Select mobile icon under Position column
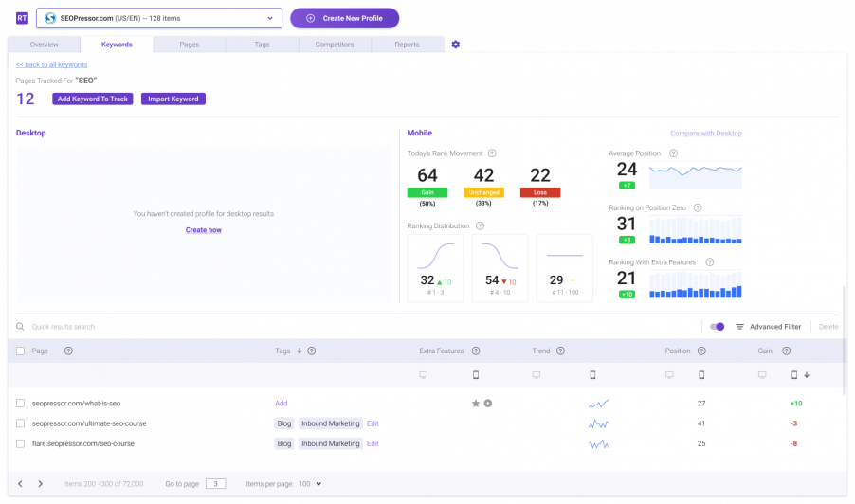Screen dimensions: 855x504 [x=701, y=375]
